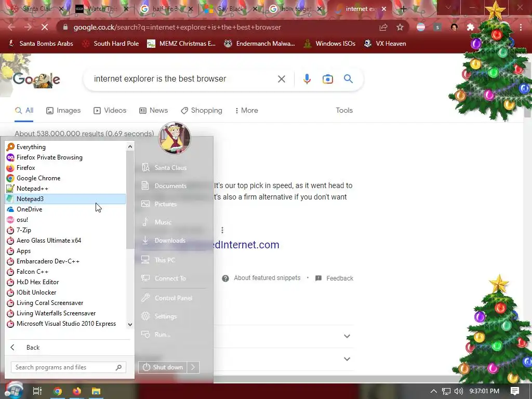Open Chrome extensions puzzle icon
Image resolution: width=532 pixels, height=399 pixels.
point(470,27)
